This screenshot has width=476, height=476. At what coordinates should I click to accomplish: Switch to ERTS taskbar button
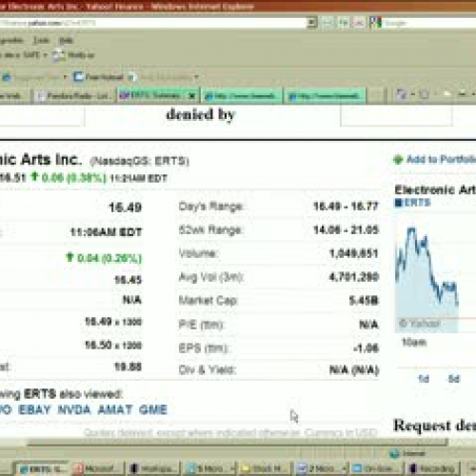click(43, 468)
